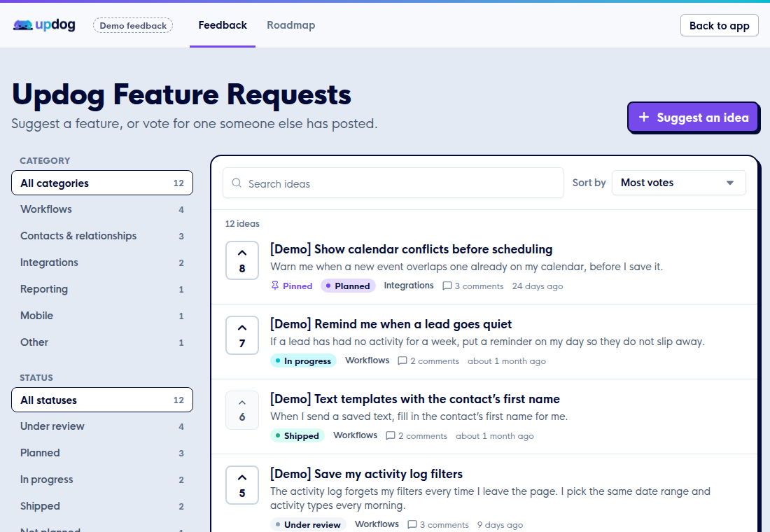Click Workflows tag on Text templates idea
Screen dimensions: 770x532
[355, 435]
